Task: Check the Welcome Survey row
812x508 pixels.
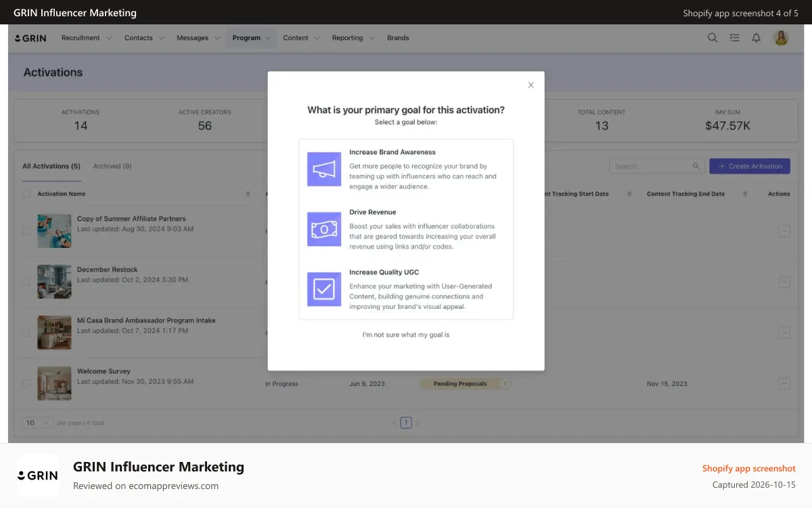Action: pos(26,383)
